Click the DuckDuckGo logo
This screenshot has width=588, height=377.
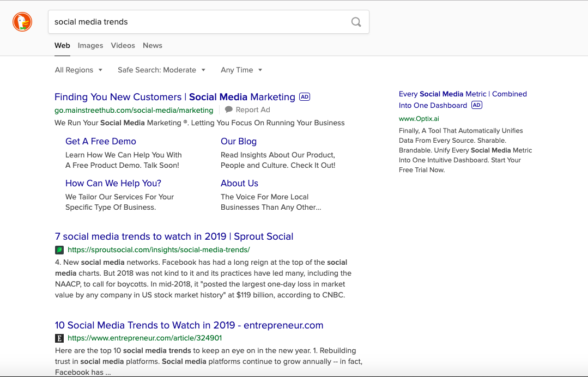[x=22, y=22]
